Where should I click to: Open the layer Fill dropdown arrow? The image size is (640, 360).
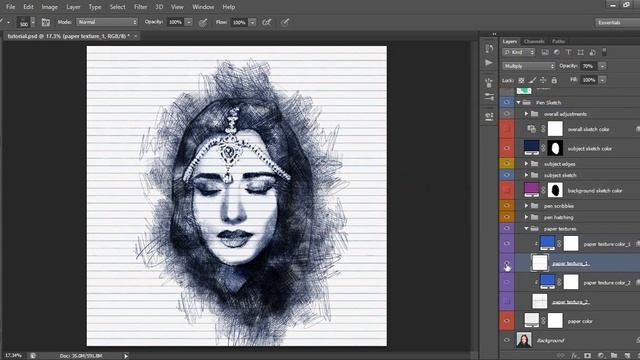[x=602, y=80]
